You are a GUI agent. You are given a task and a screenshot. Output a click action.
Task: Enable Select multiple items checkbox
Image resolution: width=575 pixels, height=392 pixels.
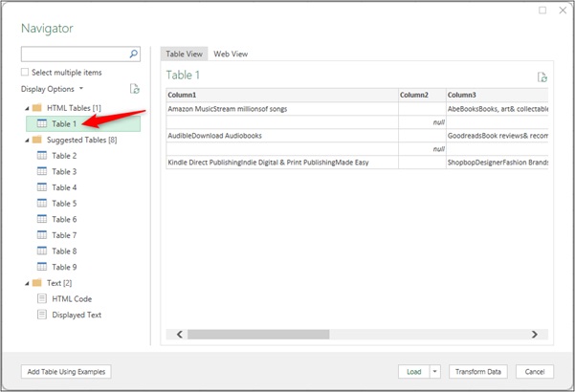pos(25,73)
